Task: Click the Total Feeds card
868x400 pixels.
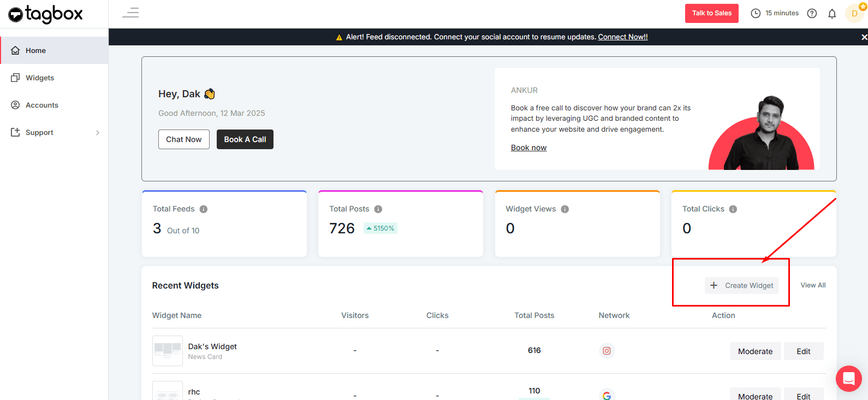Action: pyautogui.click(x=224, y=223)
